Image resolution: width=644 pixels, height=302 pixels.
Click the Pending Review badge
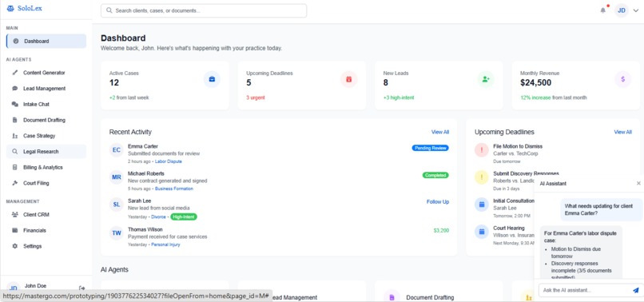[431, 148]
